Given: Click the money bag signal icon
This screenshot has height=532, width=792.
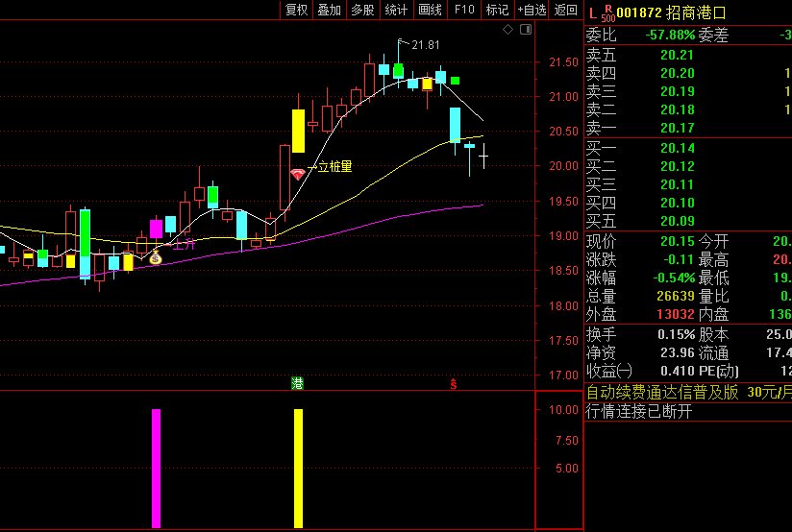Looking at the screenshot, I should click(x=155, y=257).
